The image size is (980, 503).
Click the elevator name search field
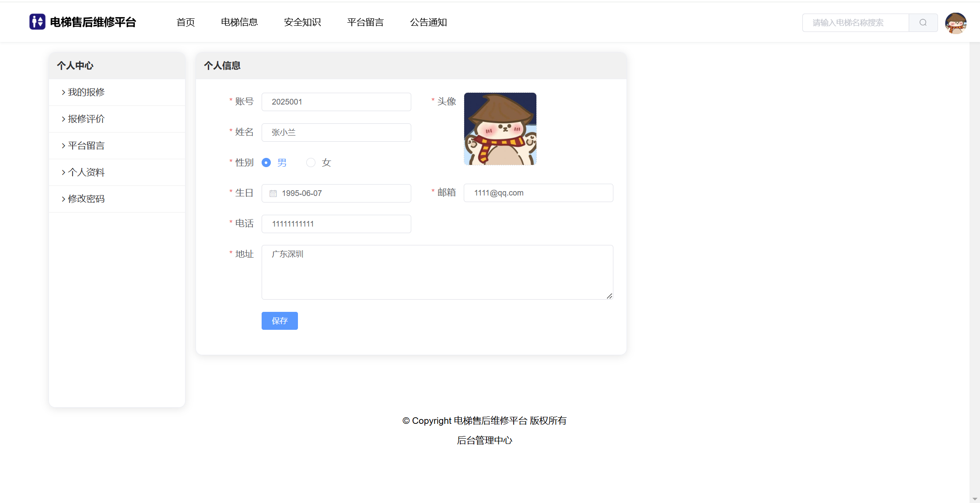[855, 23]
